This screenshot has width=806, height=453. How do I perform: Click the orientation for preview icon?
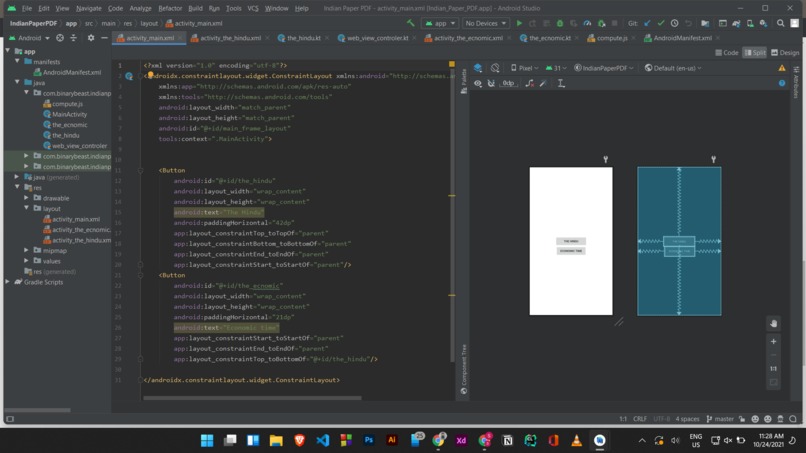pyautogui.click(x=495, y=68)
